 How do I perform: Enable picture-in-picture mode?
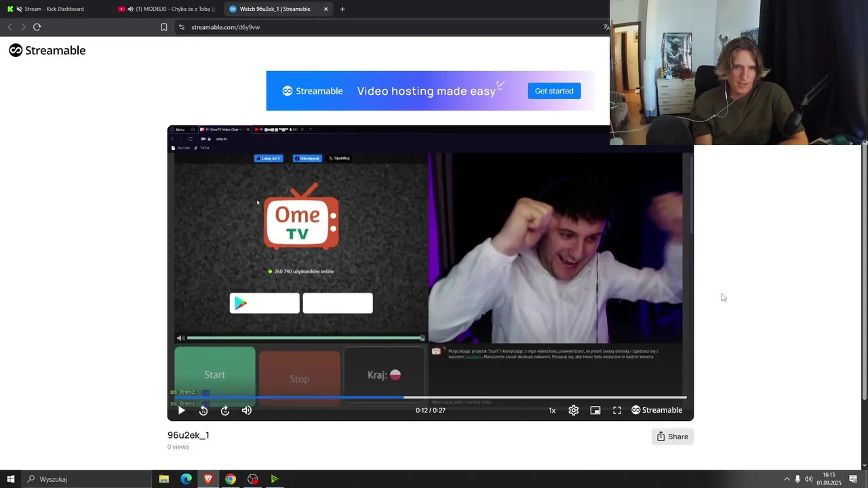[595, 410]
